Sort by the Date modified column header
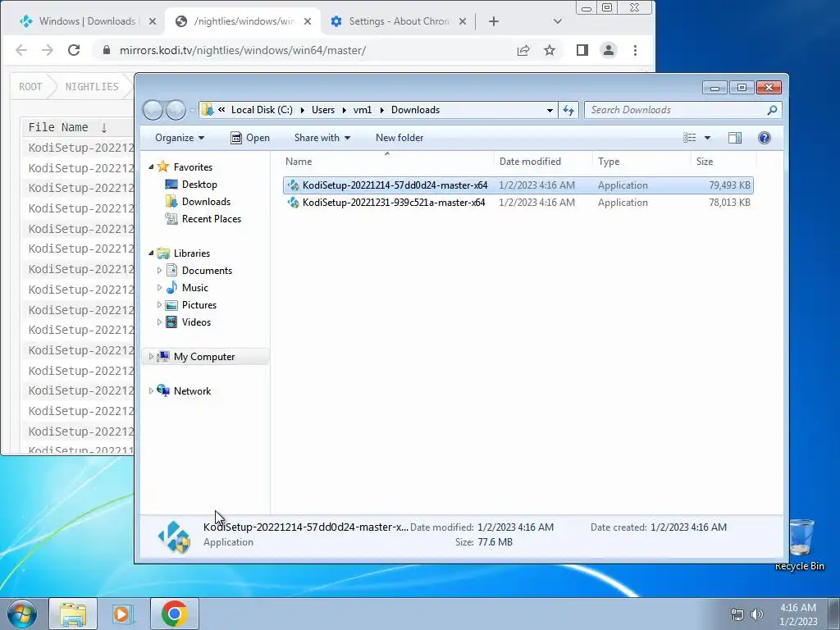This screenshot has height=630, width=840. (x=543, y=162)
